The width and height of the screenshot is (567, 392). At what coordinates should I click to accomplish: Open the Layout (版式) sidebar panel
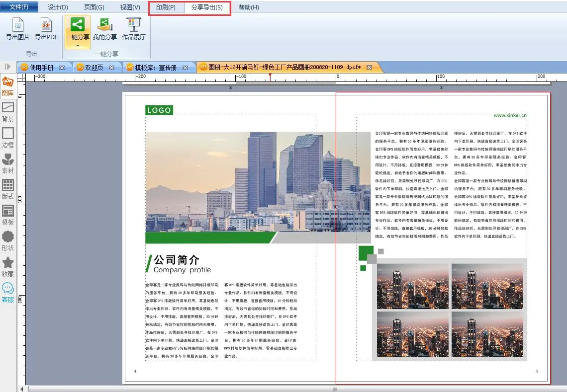click(8, 190)
